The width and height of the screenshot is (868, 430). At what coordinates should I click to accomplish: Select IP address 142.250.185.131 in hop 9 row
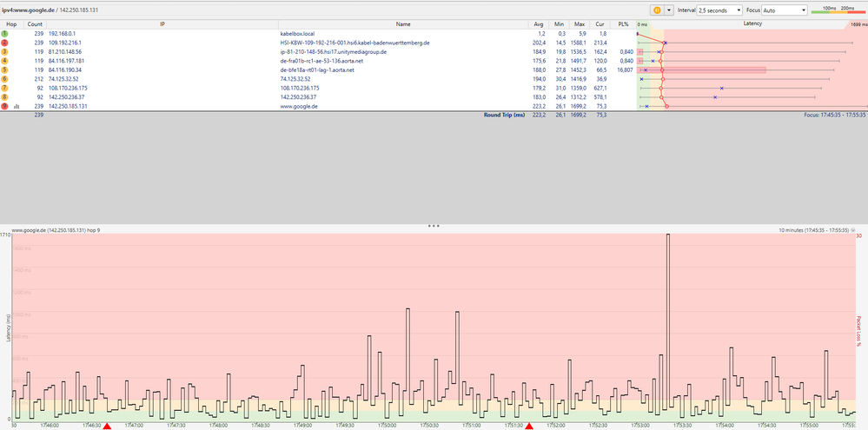point(68,106)
